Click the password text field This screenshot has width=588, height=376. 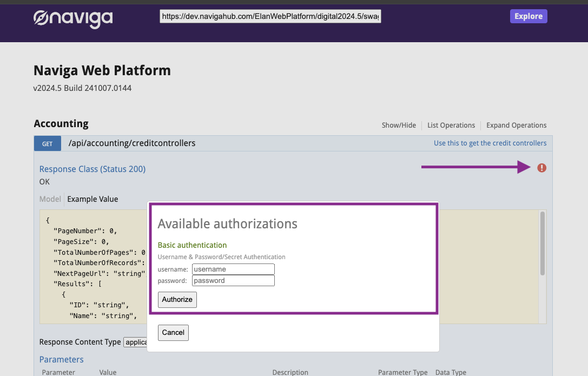point(233,281)
